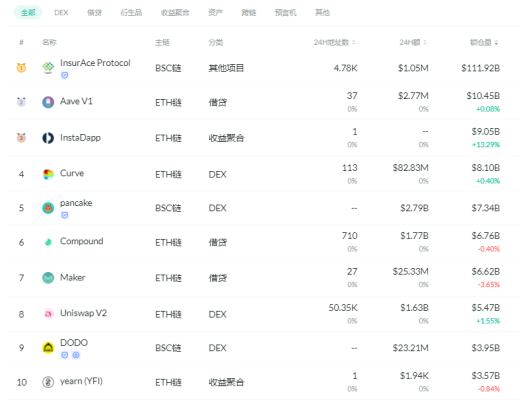Click the shield badge under pancake
Image resolution: width=520 pixels, height=400 pixels.
coord(65,215)
